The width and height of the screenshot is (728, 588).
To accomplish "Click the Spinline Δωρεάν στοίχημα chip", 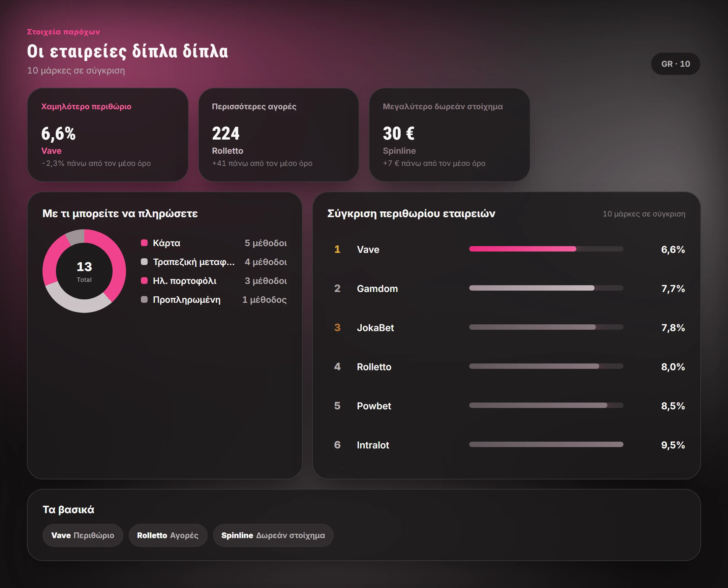I will click(273, 535).
